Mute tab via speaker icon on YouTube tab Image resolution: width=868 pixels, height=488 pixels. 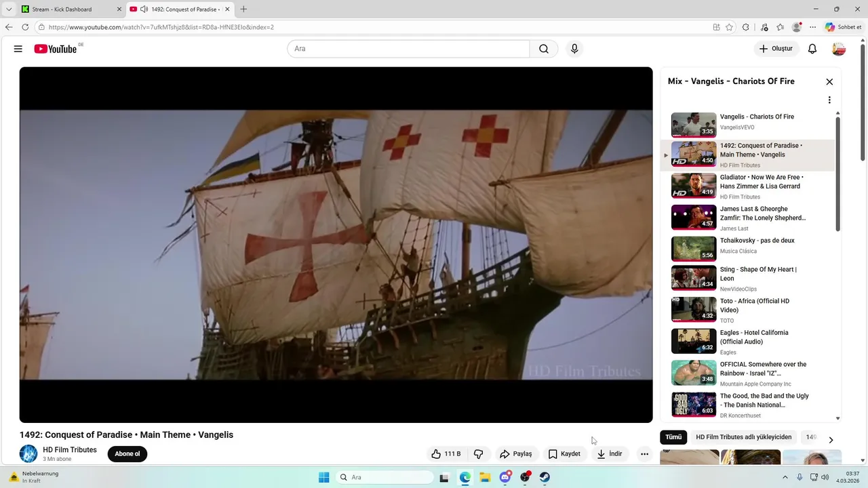144,9
